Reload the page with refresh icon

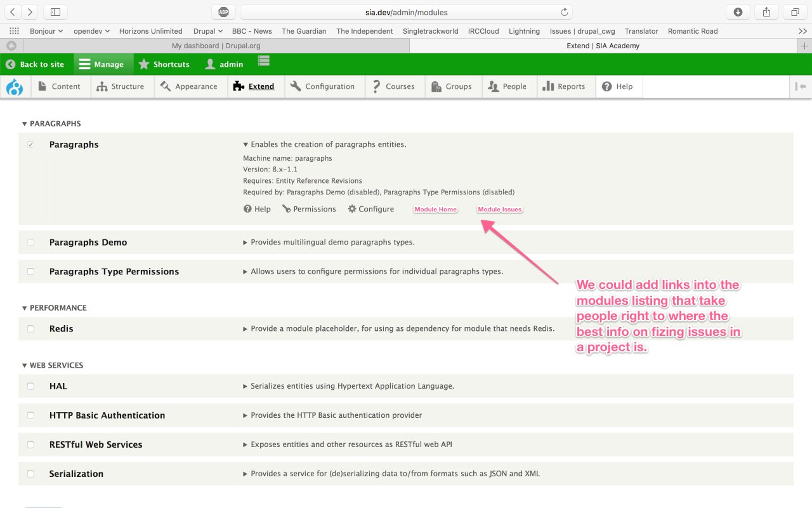tap(564, 12)
